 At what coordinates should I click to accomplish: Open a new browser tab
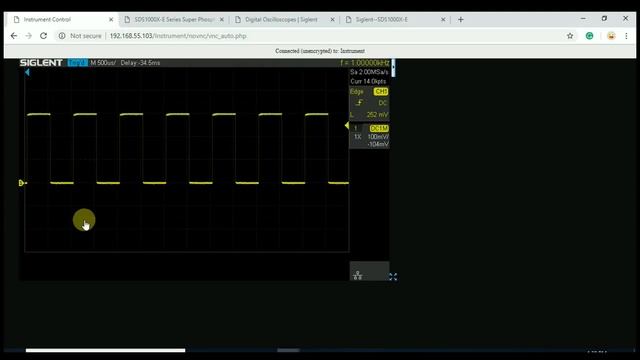[460, 20]
